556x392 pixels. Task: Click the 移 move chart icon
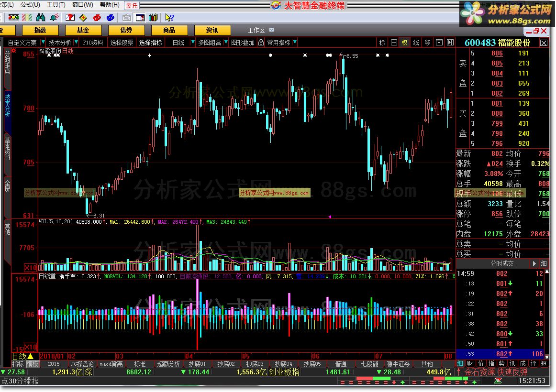[x=427, y=43]
